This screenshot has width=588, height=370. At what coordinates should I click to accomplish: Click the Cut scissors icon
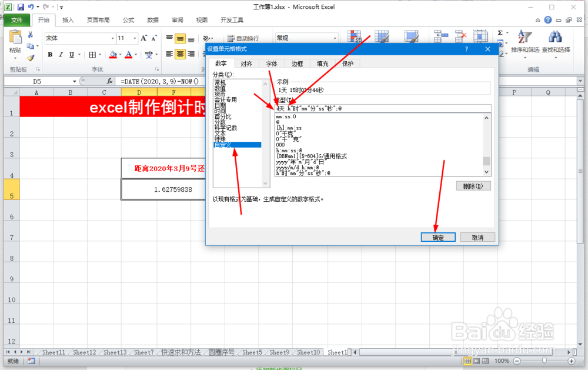point(31,35)
